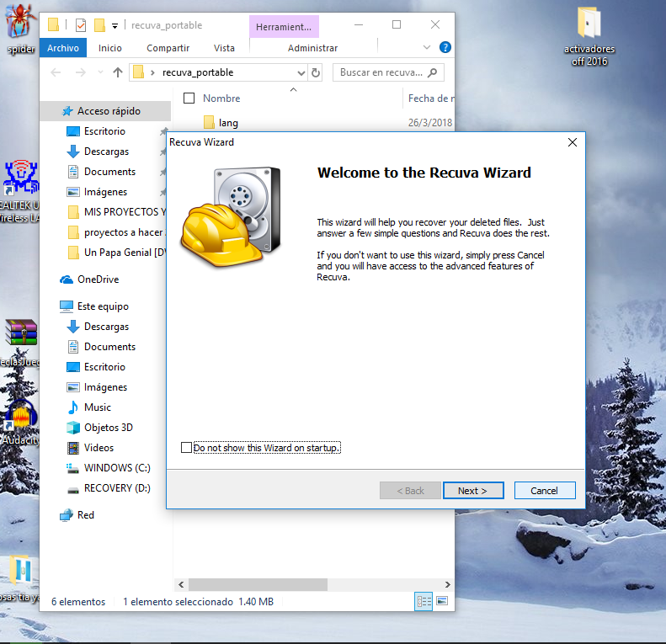666x644 pixels.
Task: Open the quick access toolbar dropdown arrow
Action: click(115, 26)
